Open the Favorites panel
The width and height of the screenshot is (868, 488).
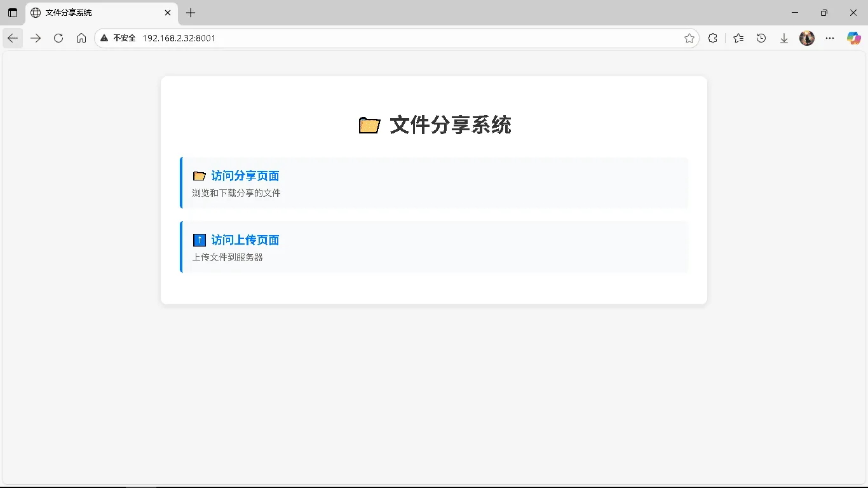tap(738, 38)
